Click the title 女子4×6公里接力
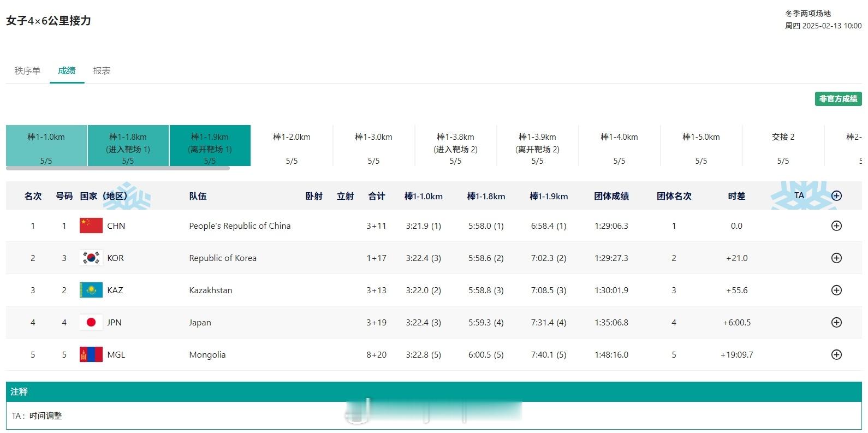This screenshot has height=433, width=868. [49, 21]
